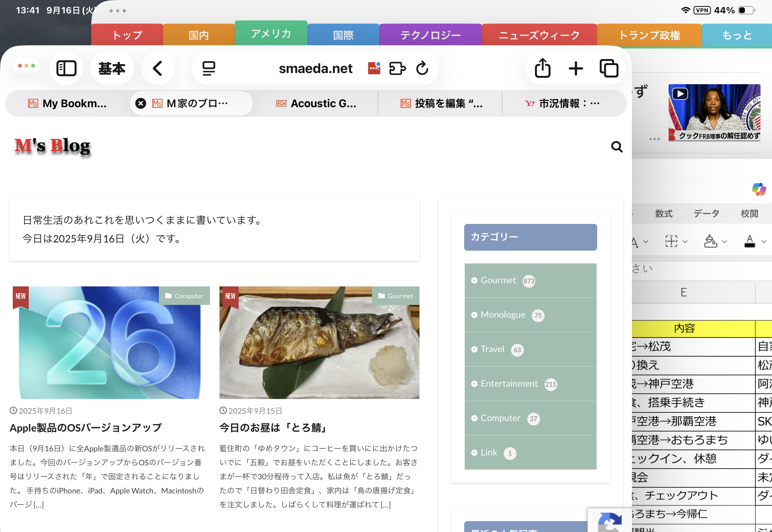Image resolution: width=772 pixels, height=532 pixels.
Task: Open the Safari sidebar panel
Action: coord(66,68)
